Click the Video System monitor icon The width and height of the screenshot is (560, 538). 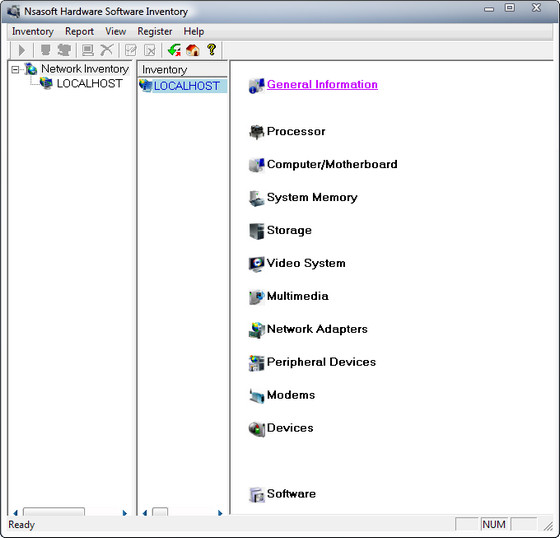pyautogui.click(x=256, y=264)
